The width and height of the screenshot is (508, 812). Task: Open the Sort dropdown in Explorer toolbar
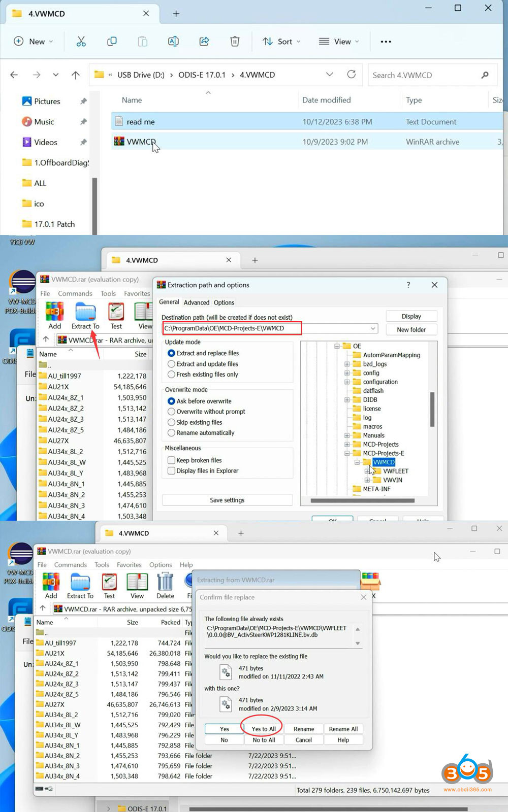(x=281, y=42)
